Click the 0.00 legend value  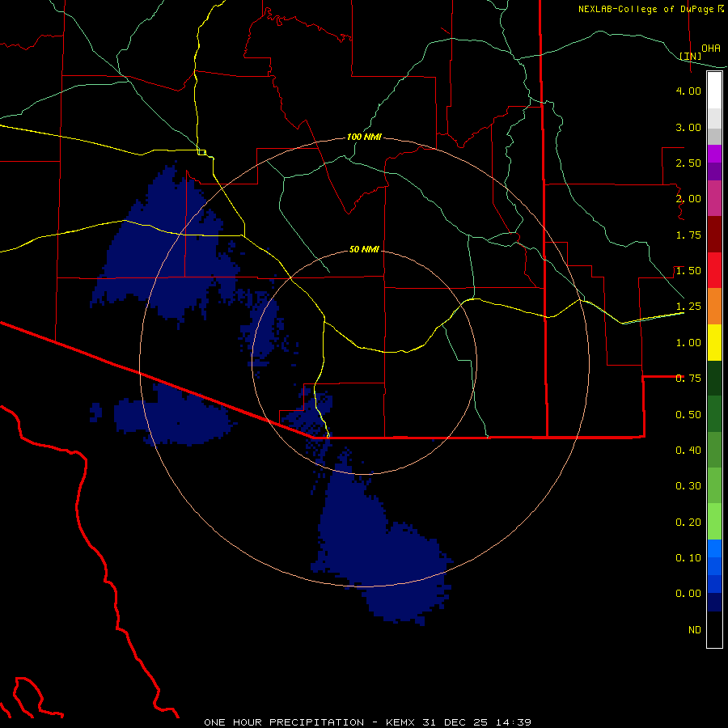(x=688, y=594)
